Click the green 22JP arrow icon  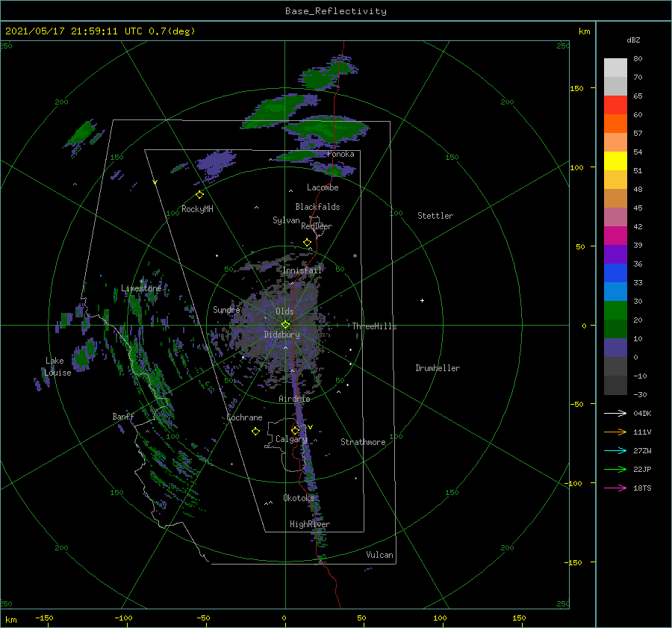[x=615, y=470]
